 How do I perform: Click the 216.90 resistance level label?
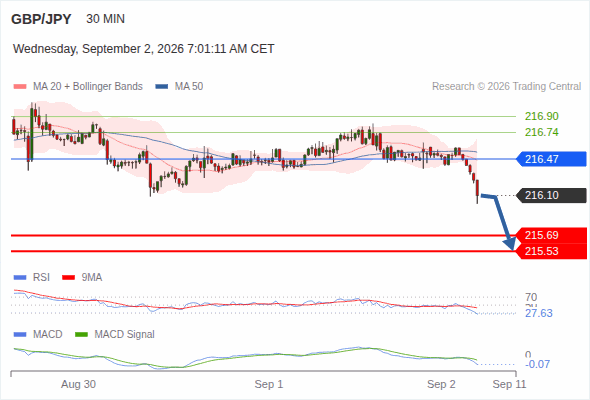point(542,116)
